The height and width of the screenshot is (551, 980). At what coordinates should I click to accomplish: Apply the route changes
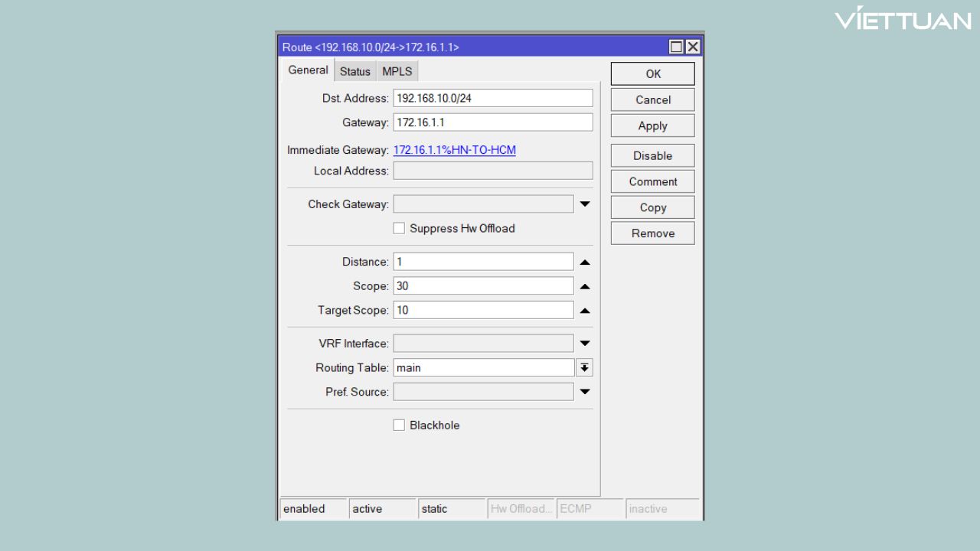click(x=652, y=126)
